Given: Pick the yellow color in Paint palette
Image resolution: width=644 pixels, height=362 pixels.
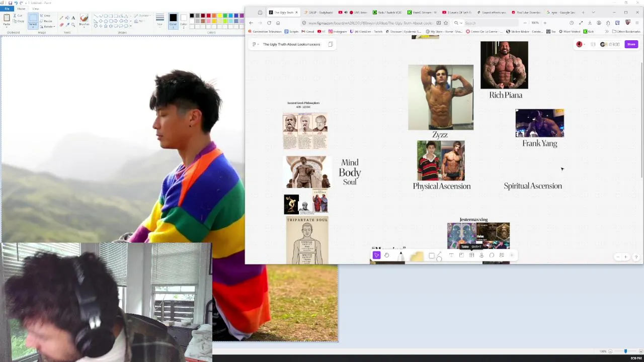Looking at the screenshot, I should (219, 16).
